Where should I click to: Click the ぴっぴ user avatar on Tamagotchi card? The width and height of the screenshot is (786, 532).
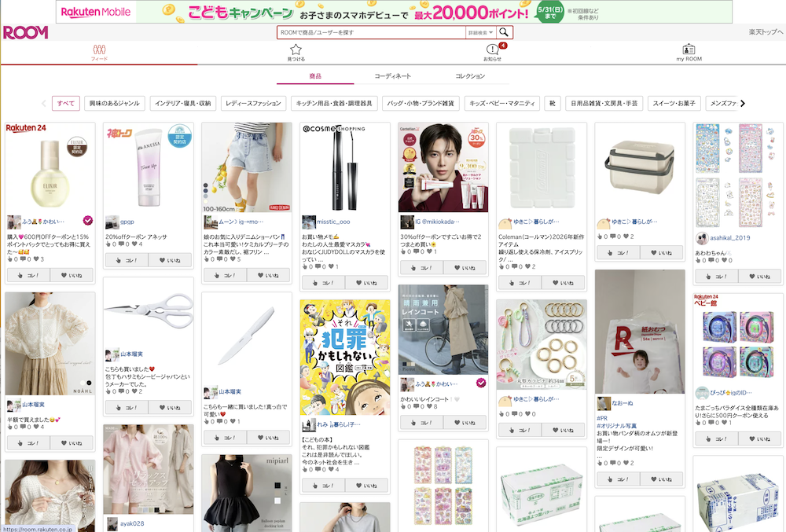[x=702, y=393]
